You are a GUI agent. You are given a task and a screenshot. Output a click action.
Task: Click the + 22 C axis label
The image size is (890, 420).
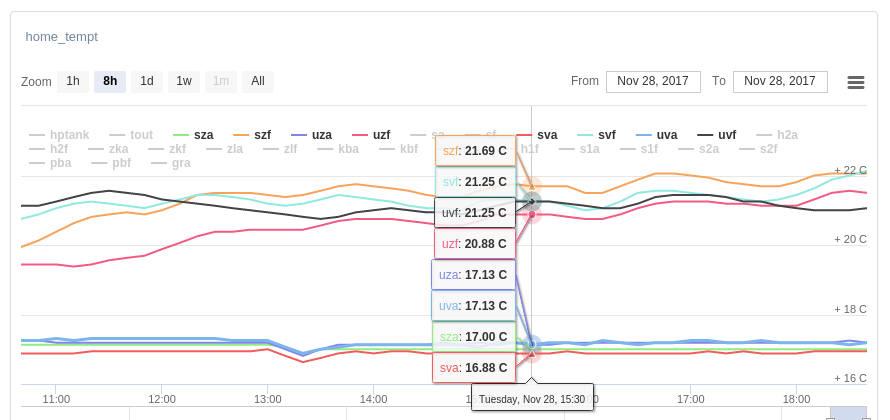(850, 170)
